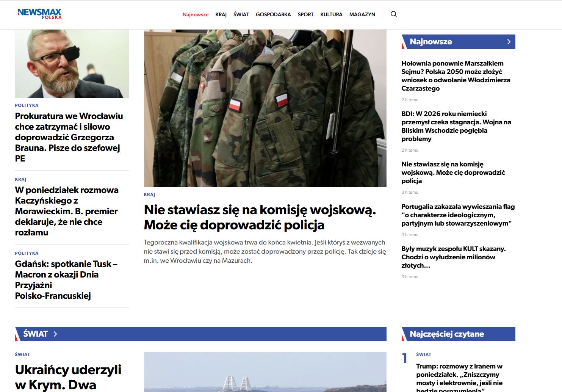Switch to the SPORT navigation tab
The width and height of the screenshot is (562, 392).
(305, 14)
